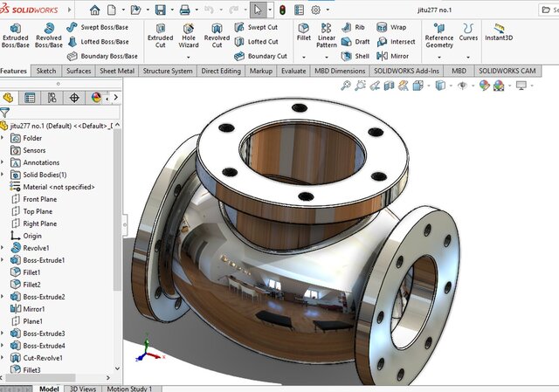The height and width of the screenshot is (392, 559).
Task: Click the Lofted Boss/Base tool
Action: pos(98,42)
